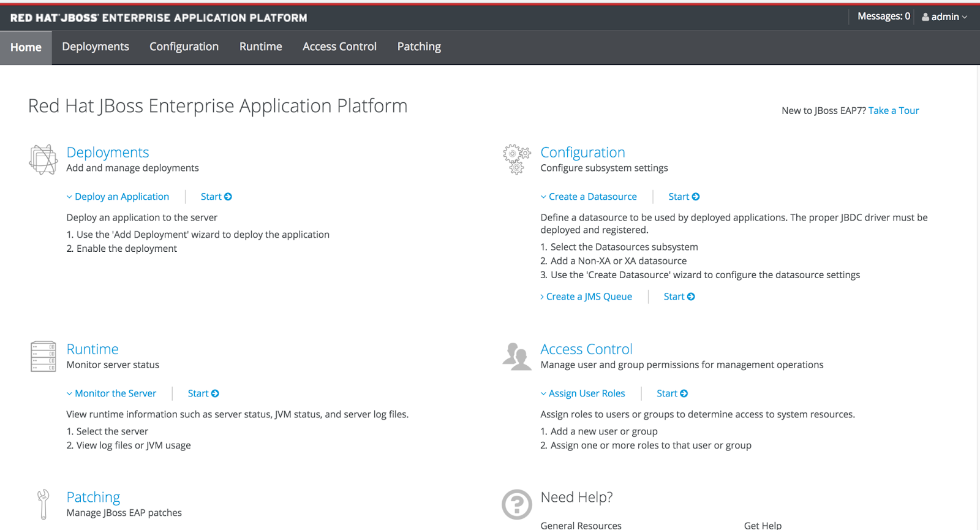Expand the Create a JMS Queue section
980x530 pixels.
pyautogui.click(x=586, y=297)
